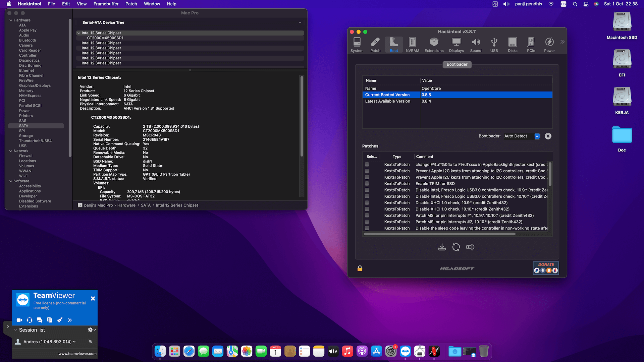Click TeamViewer whiteboard brush icon

click(x=60, y=320)
